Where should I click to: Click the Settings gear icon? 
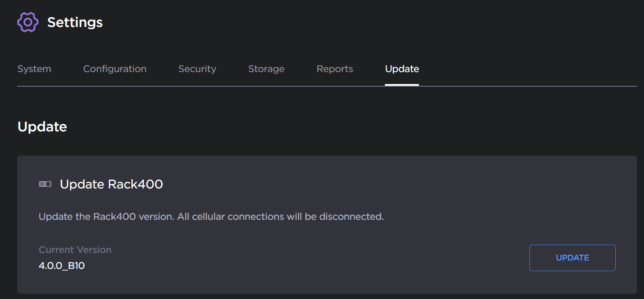pyautogui.click(x=27, y=22)
